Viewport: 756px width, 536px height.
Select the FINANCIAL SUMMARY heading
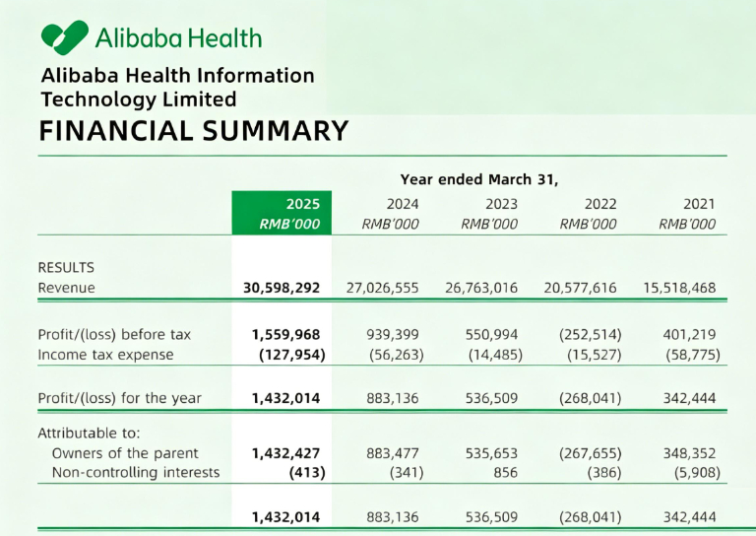click(194, 131)
